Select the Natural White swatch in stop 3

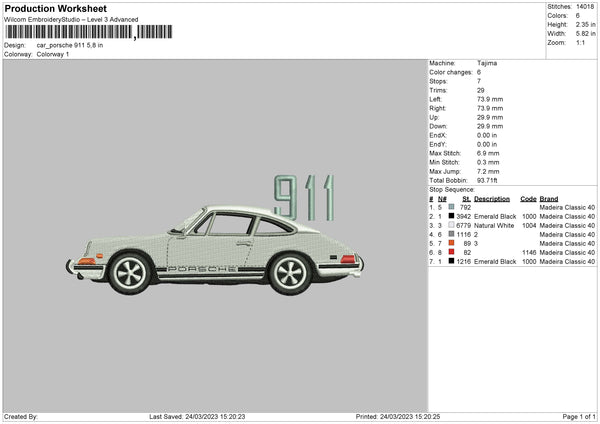click(453, 225)
